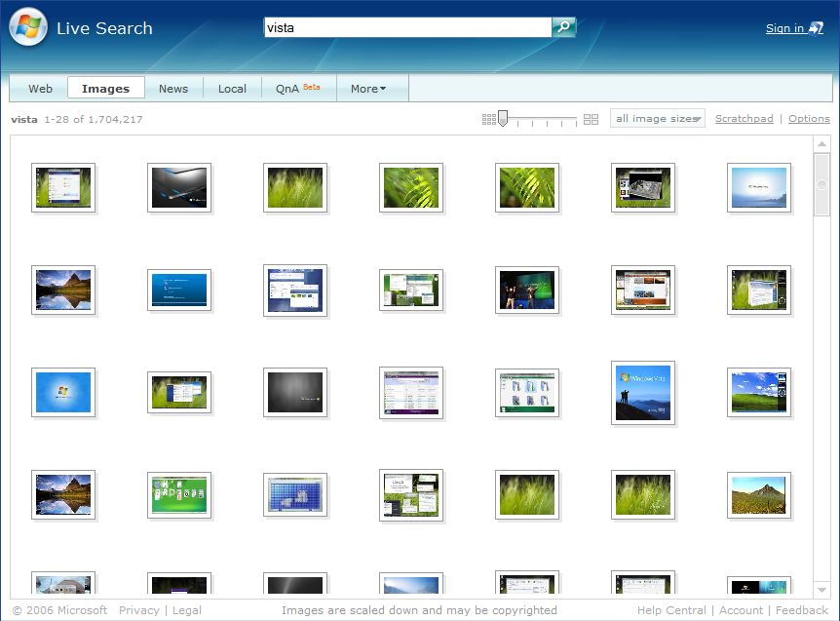Open the photo gallery browser thumbnail
Viewport: 840px width, 621px height.
click(x=643, y=290)
